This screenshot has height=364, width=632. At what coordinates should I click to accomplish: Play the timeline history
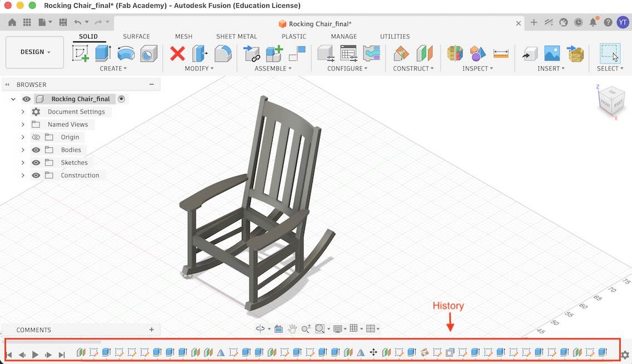pos(35,355)
